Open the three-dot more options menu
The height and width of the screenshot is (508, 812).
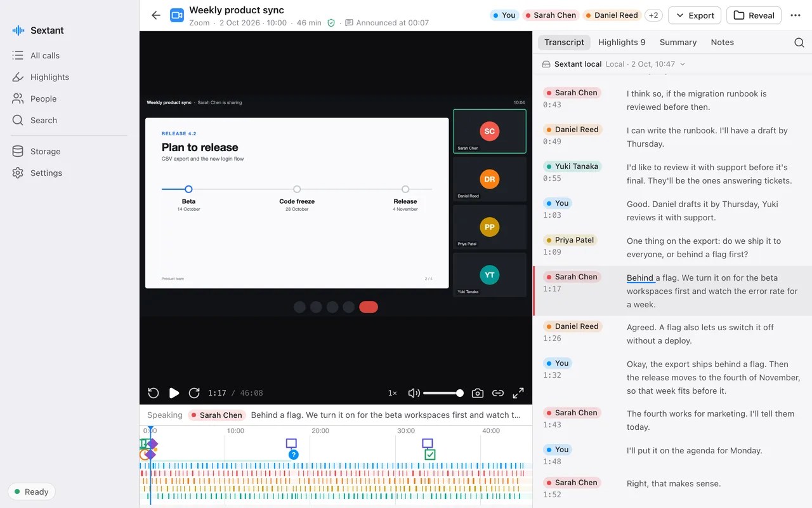[x=796, y=15]
